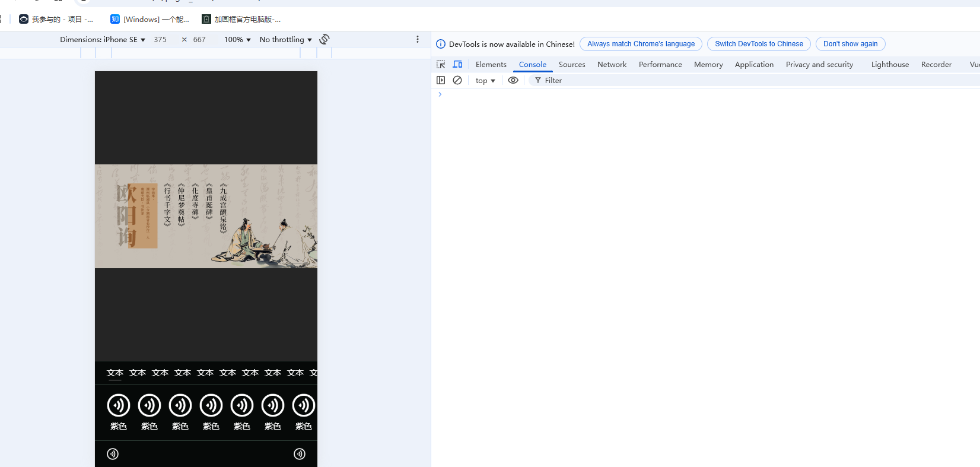Open the Performance tab
Screen dimensions: 980x467
(x=660, y=65)
